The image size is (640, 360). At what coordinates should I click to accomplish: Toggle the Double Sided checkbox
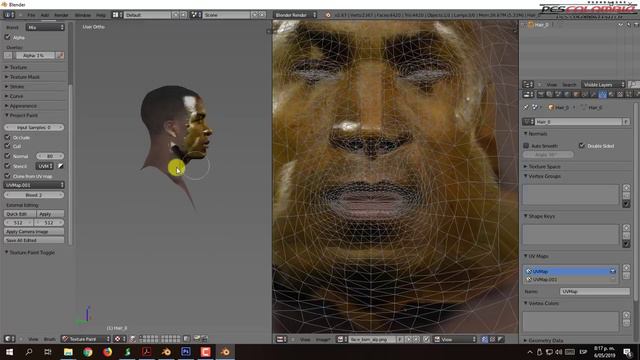[582, 146]
